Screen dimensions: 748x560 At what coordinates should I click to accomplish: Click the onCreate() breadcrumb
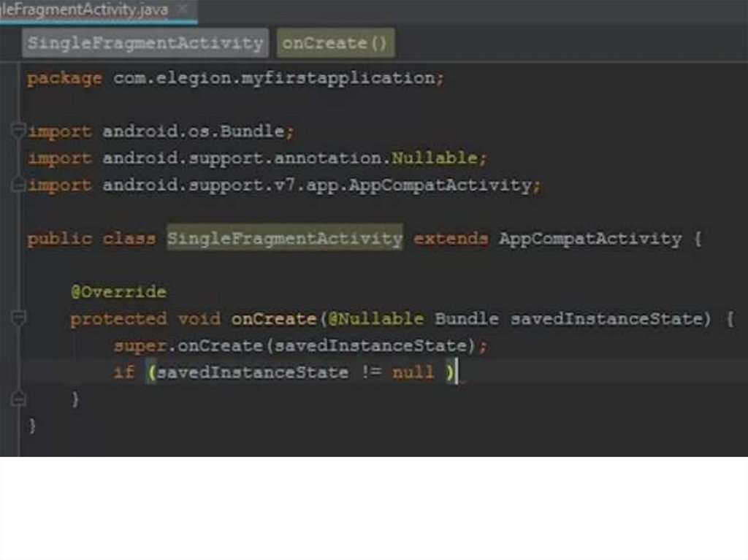(335, 43)
